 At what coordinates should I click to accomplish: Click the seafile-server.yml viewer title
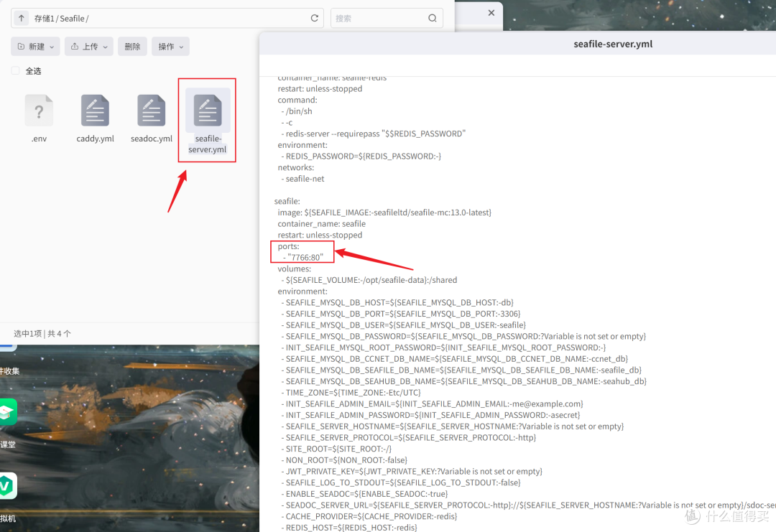[613, 44]
